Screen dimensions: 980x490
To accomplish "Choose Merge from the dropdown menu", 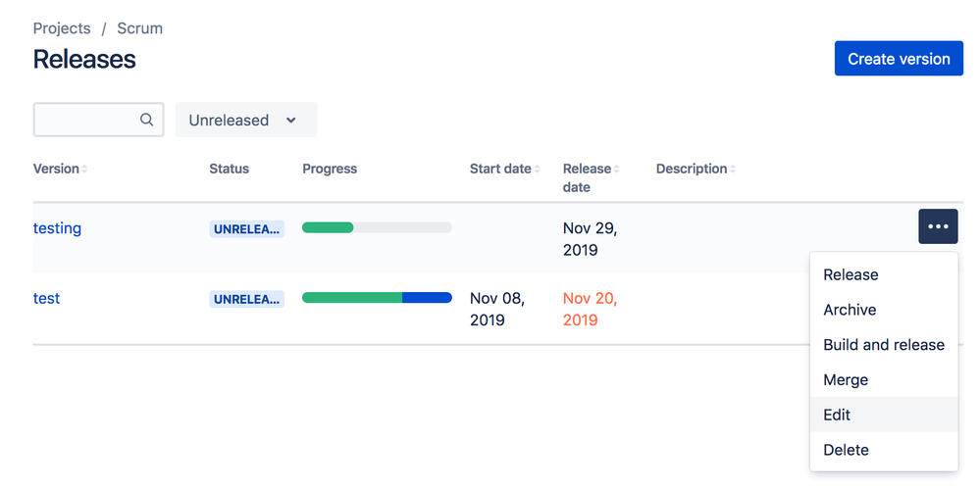I will point(846,380).
